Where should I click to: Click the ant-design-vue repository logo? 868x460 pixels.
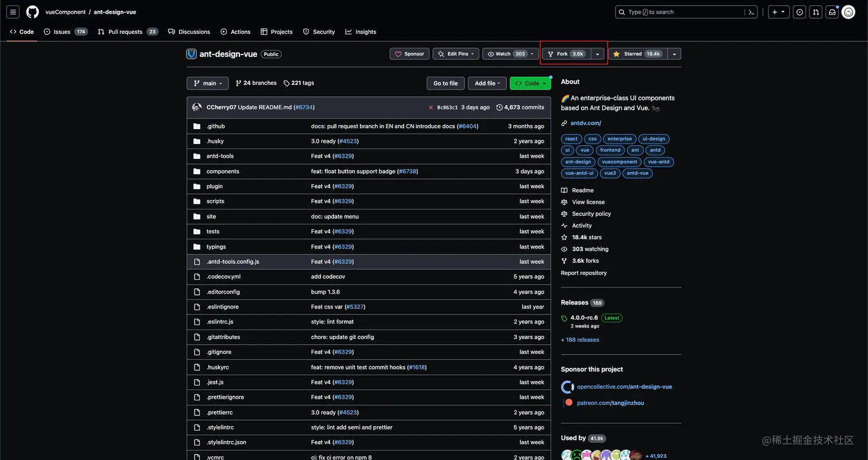[192, 54]
